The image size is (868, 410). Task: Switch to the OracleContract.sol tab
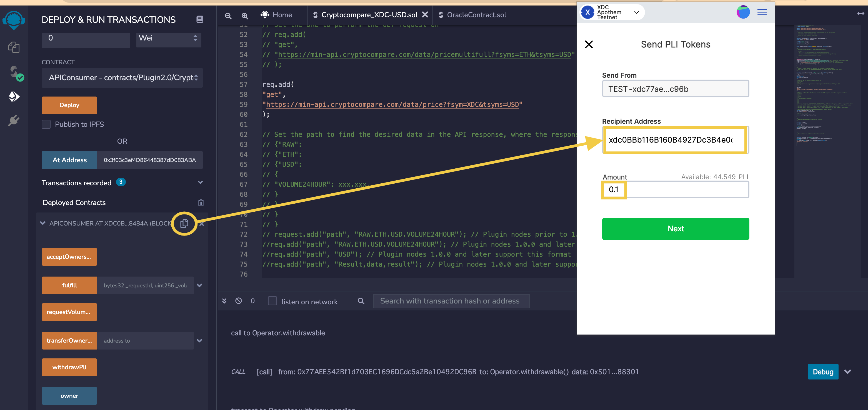click(476, 14)
